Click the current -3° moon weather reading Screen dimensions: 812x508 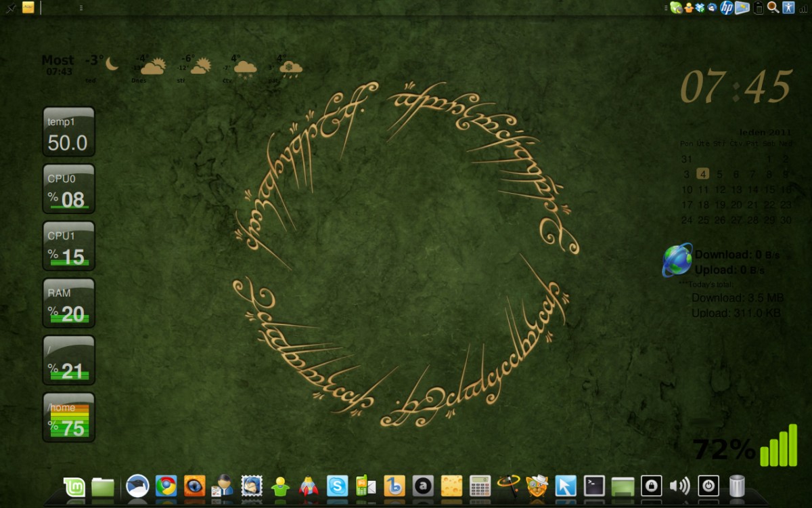pyautogui.click(x=102, y=62)
